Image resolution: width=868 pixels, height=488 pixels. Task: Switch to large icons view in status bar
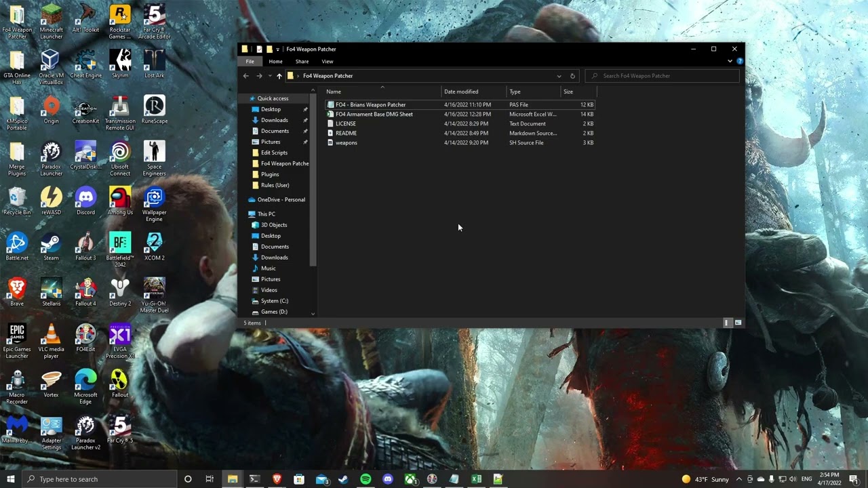click(x=738, y=323)
